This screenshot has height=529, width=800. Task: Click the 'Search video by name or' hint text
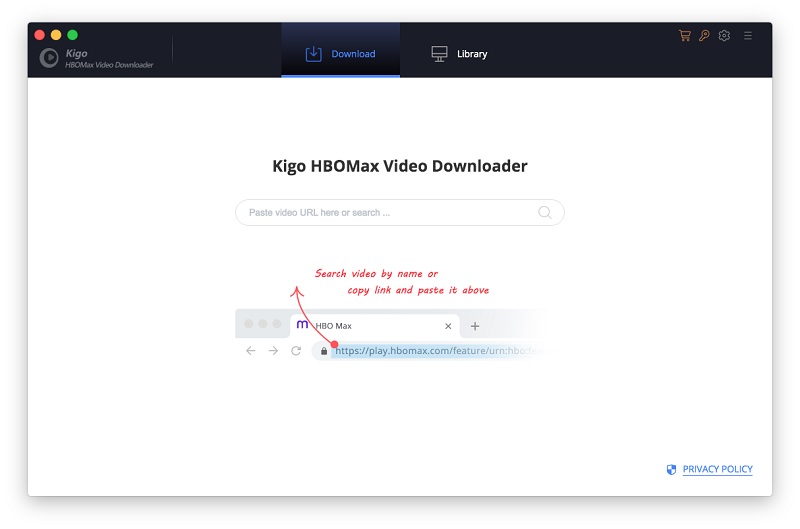coord(376,273)
